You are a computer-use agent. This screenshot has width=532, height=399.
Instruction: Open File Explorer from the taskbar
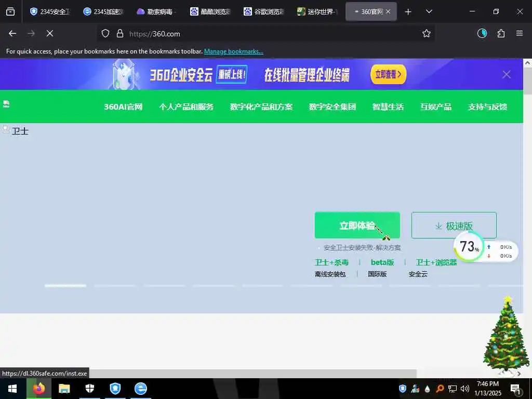tap(64, 389)
